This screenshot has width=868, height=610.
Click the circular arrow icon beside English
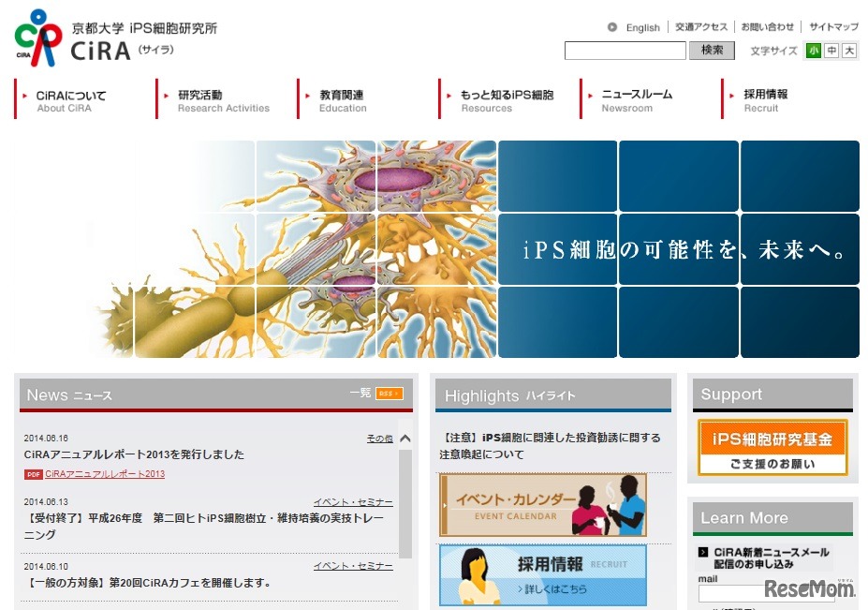coord(611,27)
